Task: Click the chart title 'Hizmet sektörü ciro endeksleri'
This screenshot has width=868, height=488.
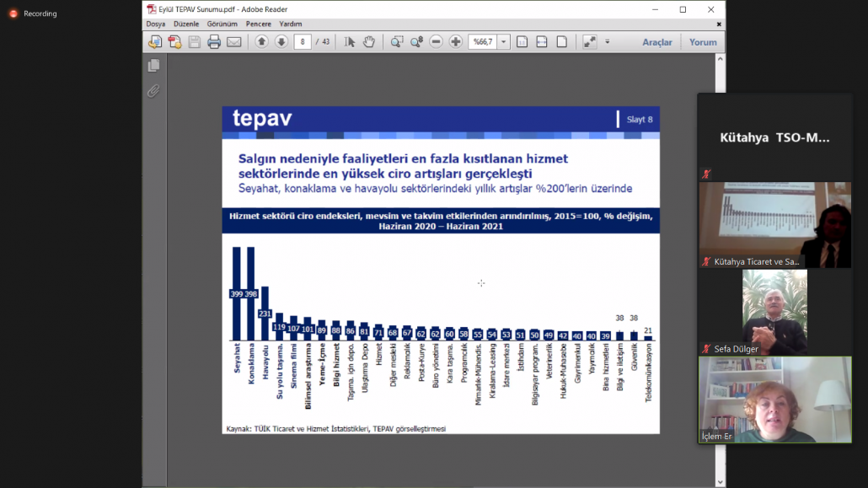Action: 441,221
